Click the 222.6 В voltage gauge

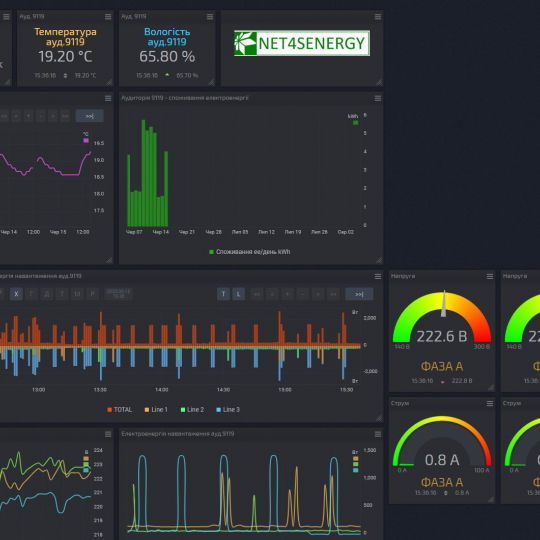pos(442,319)
